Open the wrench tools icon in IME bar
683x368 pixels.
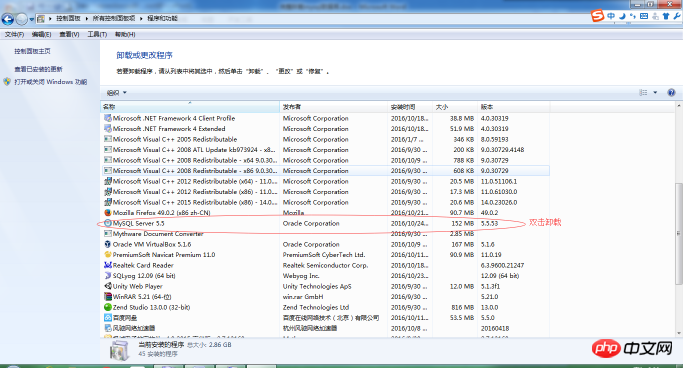tap(676, 16)
